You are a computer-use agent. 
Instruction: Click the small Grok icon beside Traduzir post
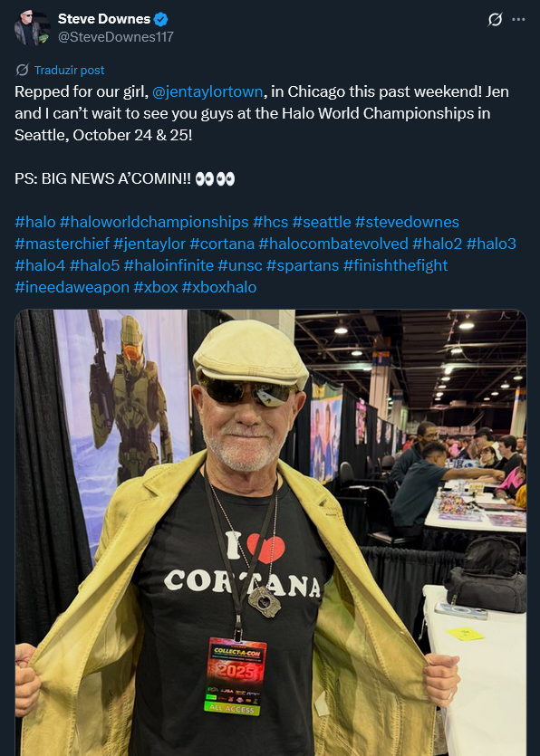(x=23, y=70)
